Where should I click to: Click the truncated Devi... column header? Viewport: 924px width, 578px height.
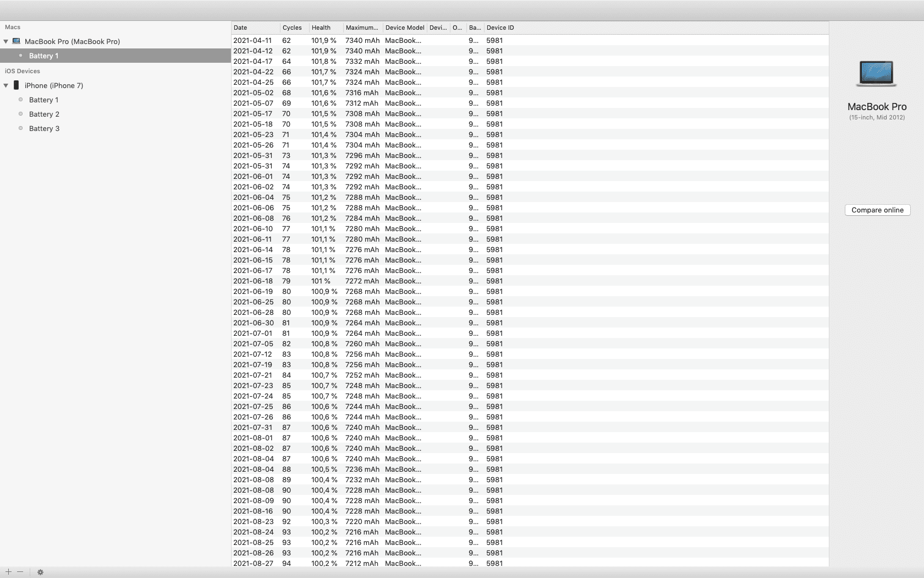pos(438,28)
